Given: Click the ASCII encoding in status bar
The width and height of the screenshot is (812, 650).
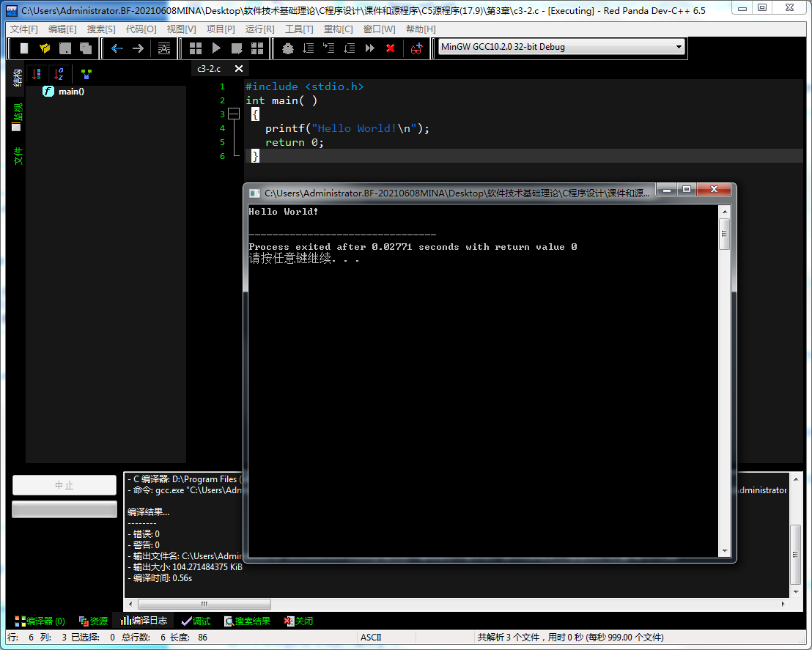Looking at the screenshot, I should click(x=371, y=637).
